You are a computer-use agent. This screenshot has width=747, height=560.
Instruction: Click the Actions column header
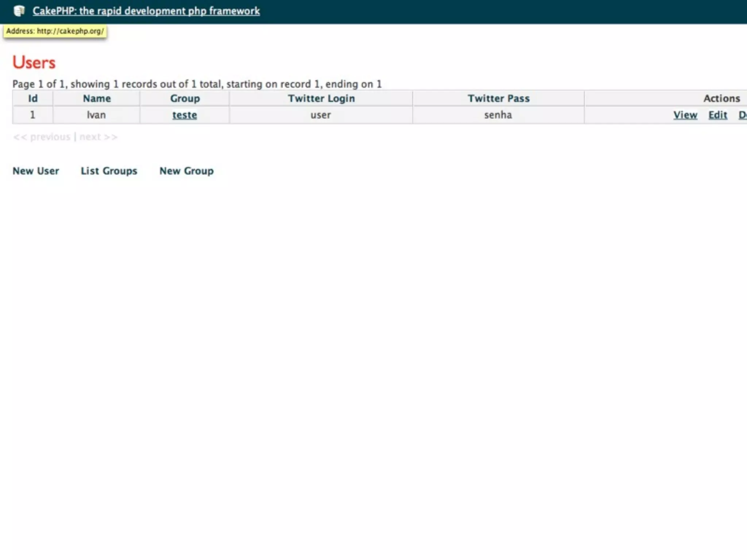721,98
